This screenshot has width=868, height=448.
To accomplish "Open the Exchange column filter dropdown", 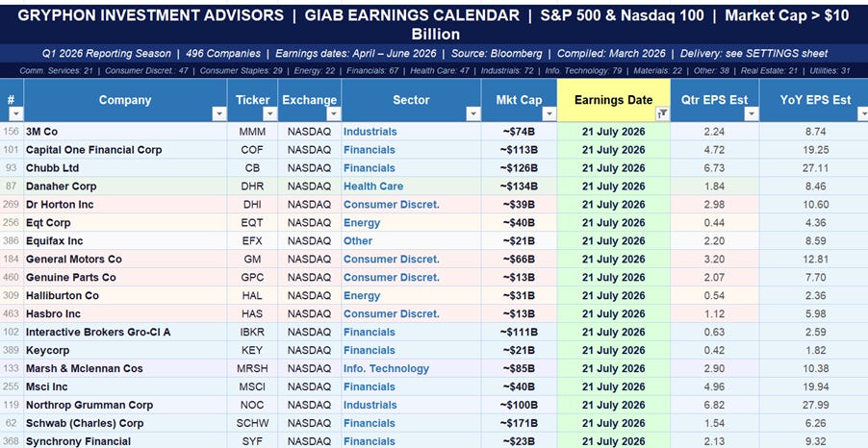I will tap(334, 114).
